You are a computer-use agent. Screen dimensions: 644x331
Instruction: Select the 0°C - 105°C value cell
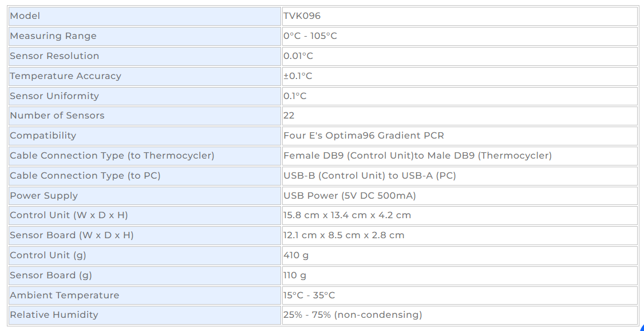[x=460, y=36]
